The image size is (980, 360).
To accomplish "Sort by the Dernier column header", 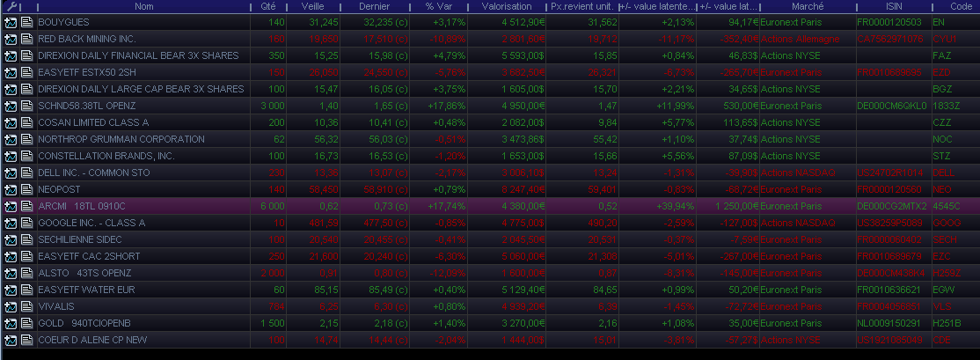I will (x=374, y=7).
